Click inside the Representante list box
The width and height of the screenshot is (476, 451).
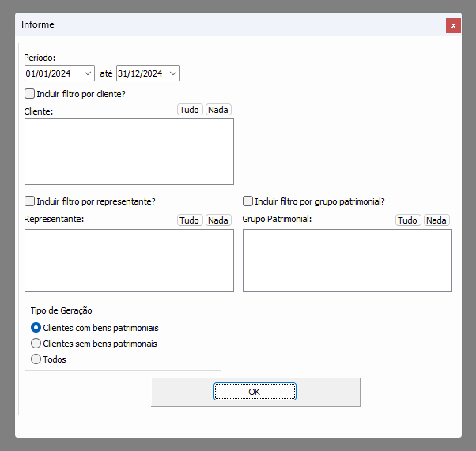129,261
